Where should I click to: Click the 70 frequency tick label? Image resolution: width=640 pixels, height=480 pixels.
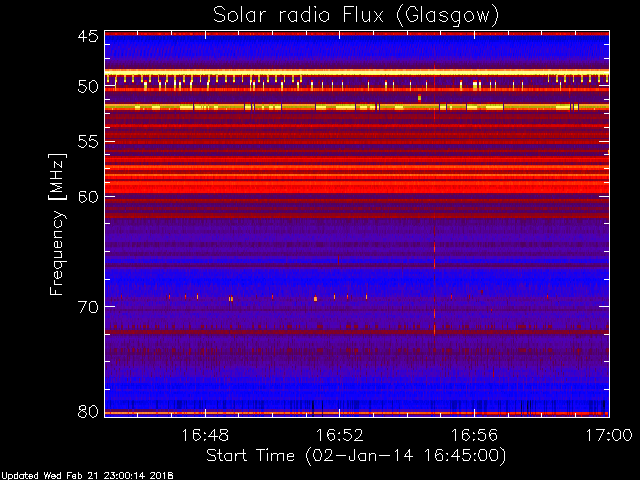88,307
